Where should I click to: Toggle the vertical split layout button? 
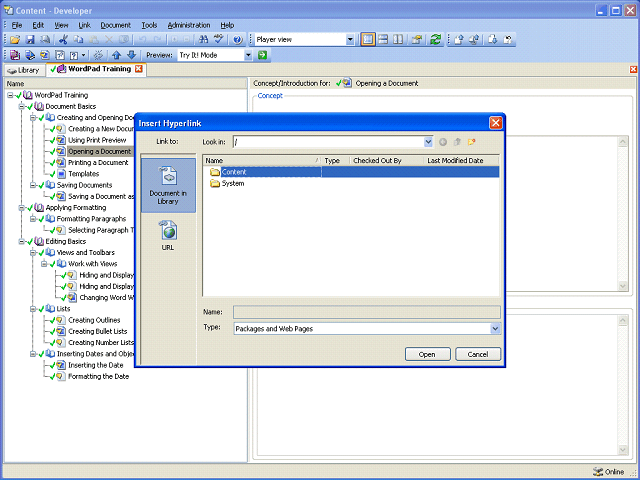[398, 40]
